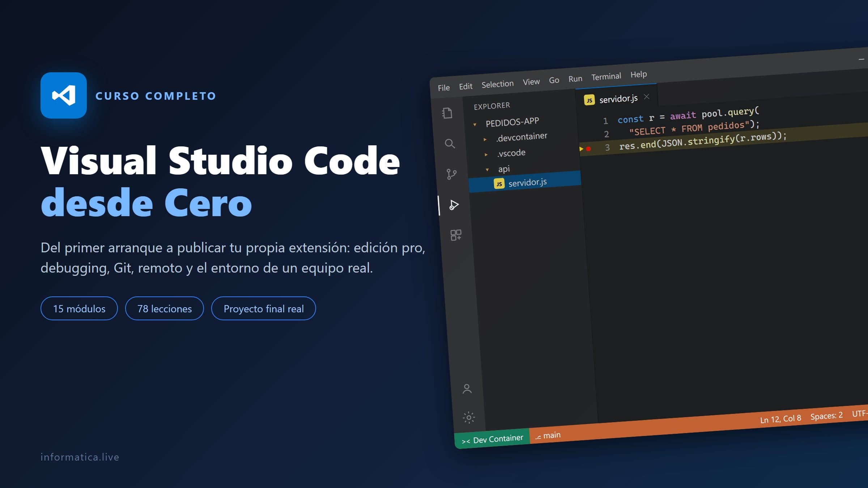Open the Extensions squares icon
868x488 pixels.
click(x=456, y=235)
